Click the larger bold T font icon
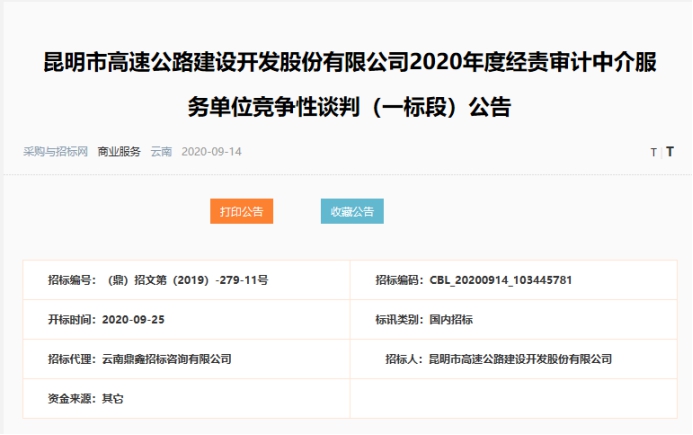This screenshot has width=693, height=435. tap(670, 153)
